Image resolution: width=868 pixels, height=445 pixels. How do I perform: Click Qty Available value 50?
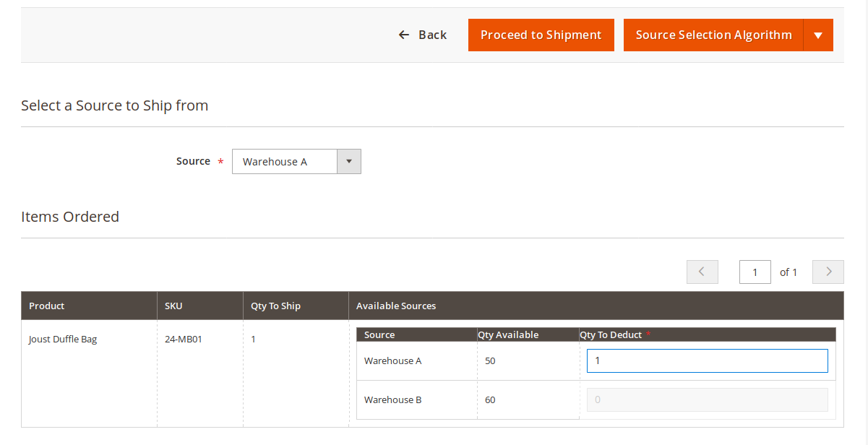pos(490,360)
